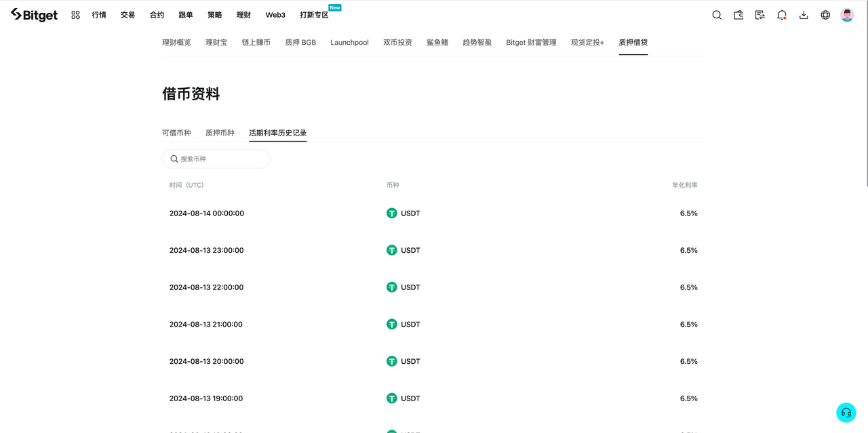The height and width of the screenshot is (433, 868).
Task: Open the 策略 strategy menu
Action: [214, 15]
